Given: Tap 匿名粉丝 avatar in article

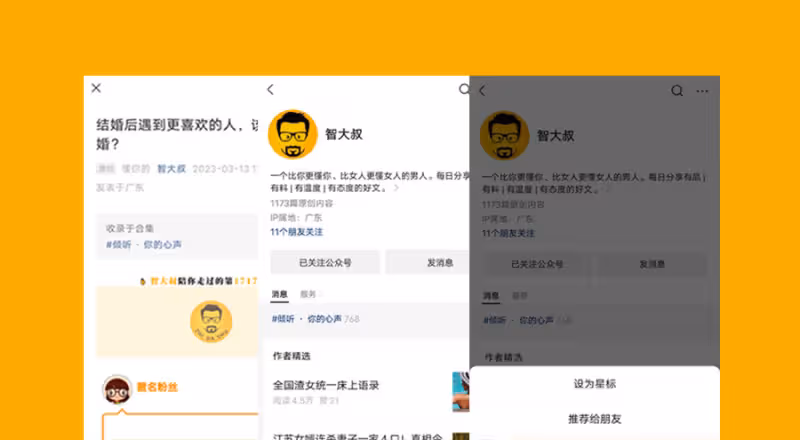Looking at the screenshot, I should pyautogui.click(x=117, y=390).
